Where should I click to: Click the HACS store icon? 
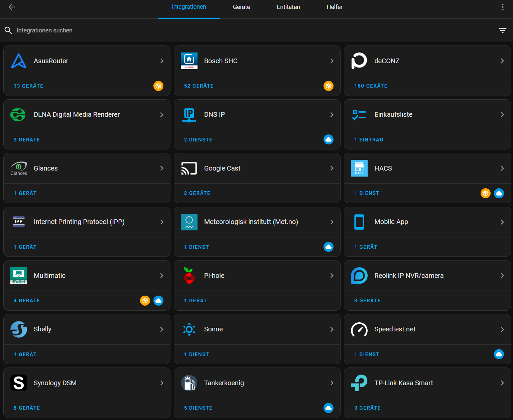coord(359,168)
